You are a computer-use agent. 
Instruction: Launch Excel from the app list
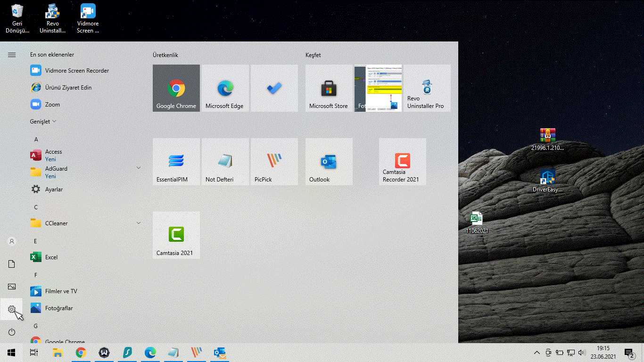(x=85, y=257)
